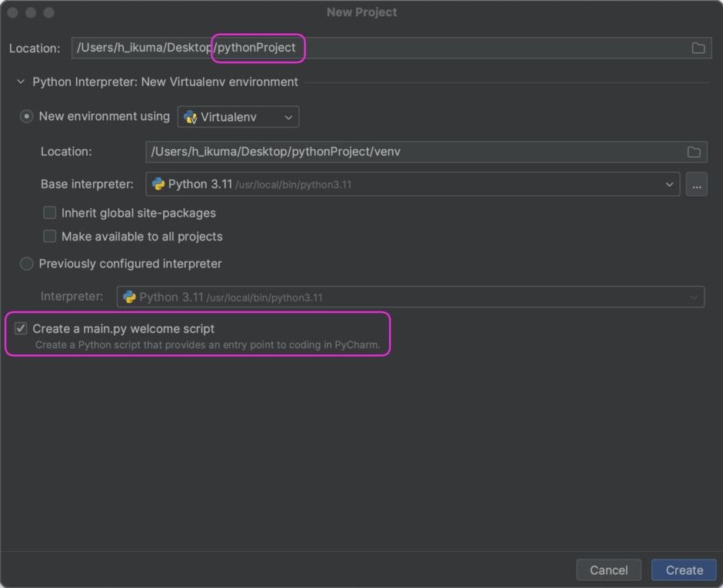Click into the project Location path field
This screenshot has height=588, width=723.
pos(461,48)
